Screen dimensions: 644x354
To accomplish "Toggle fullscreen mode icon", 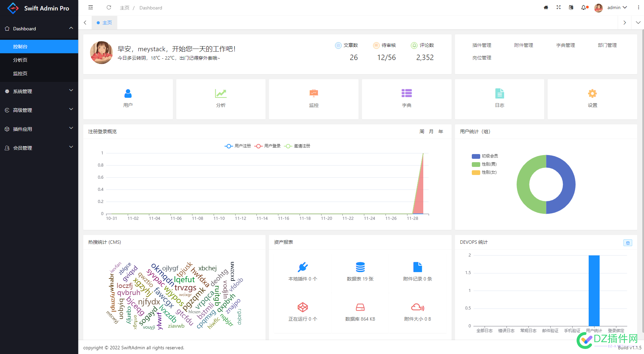I will point(558,7).
